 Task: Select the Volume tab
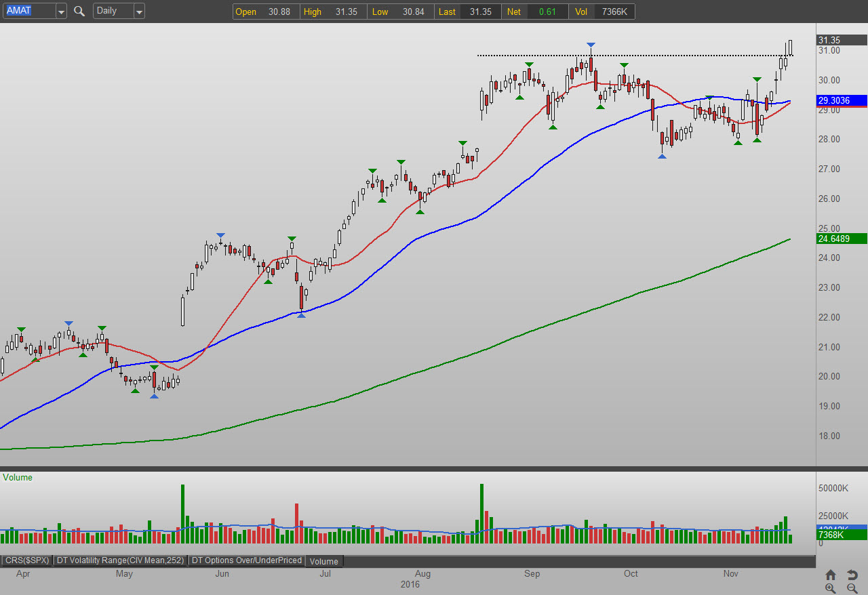coord(324,561)
